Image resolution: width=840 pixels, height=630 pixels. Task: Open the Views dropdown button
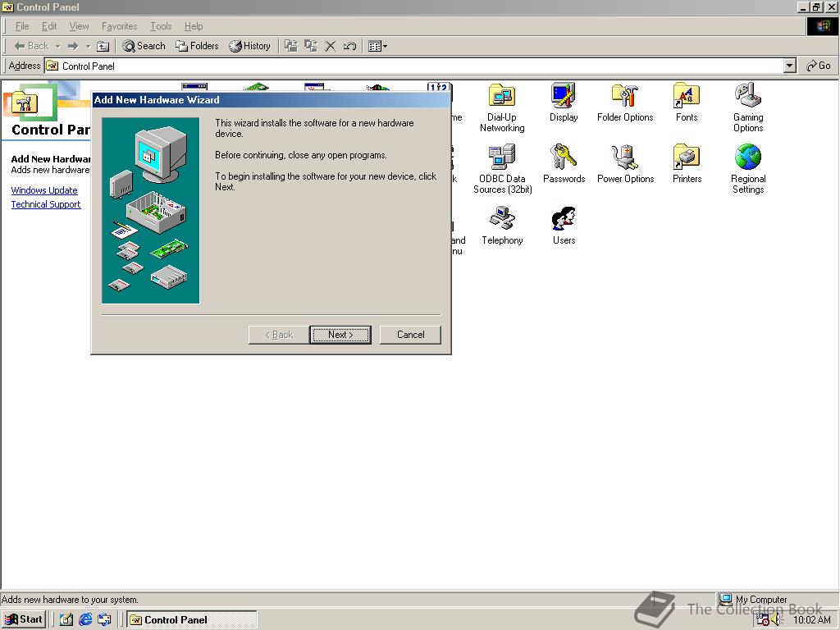click(377, 46)
